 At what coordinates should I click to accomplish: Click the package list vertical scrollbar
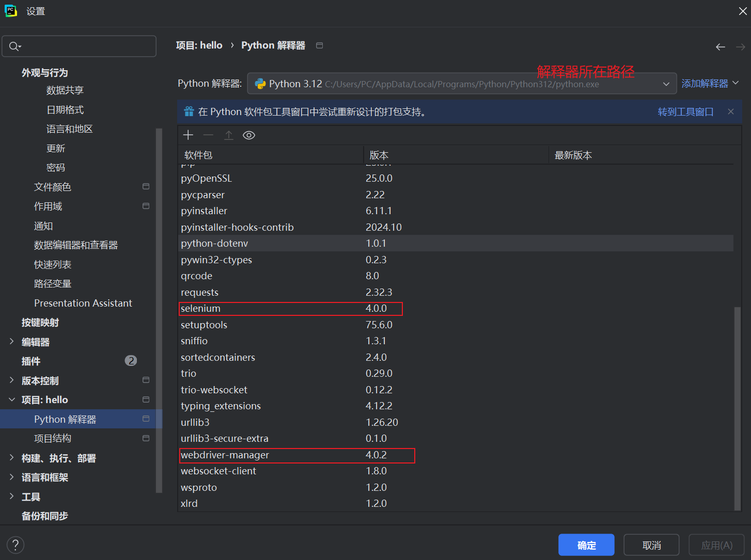coord(738,408)
